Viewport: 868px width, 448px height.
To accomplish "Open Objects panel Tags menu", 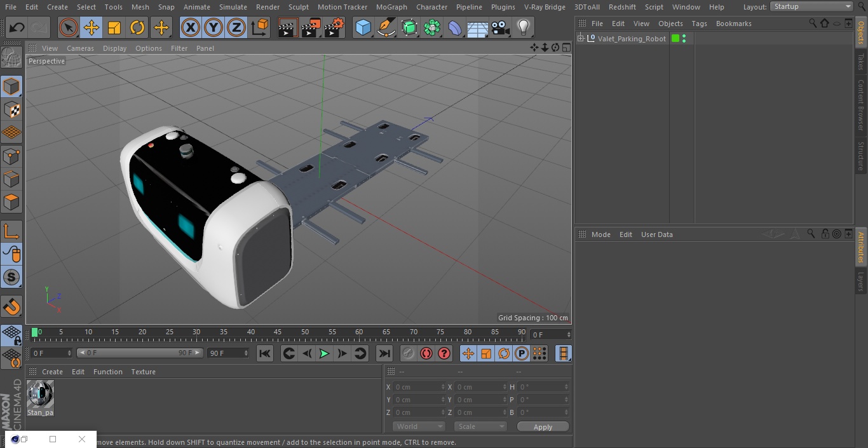I will [699, 24].
